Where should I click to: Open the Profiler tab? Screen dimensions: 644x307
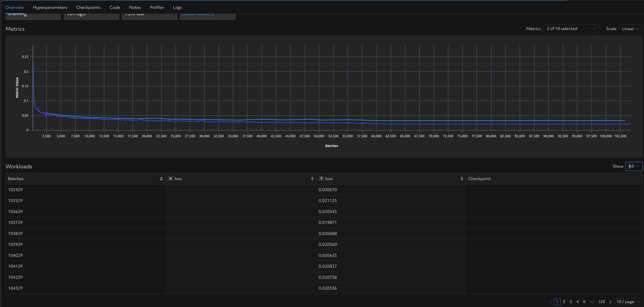[157, 7]
